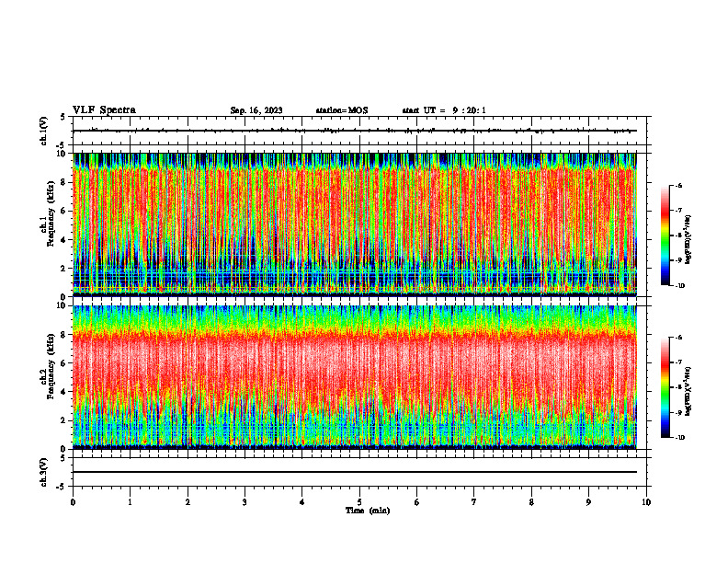Click the "2" kHz tick of ch.1 spectrogram

tap(64, 269)
